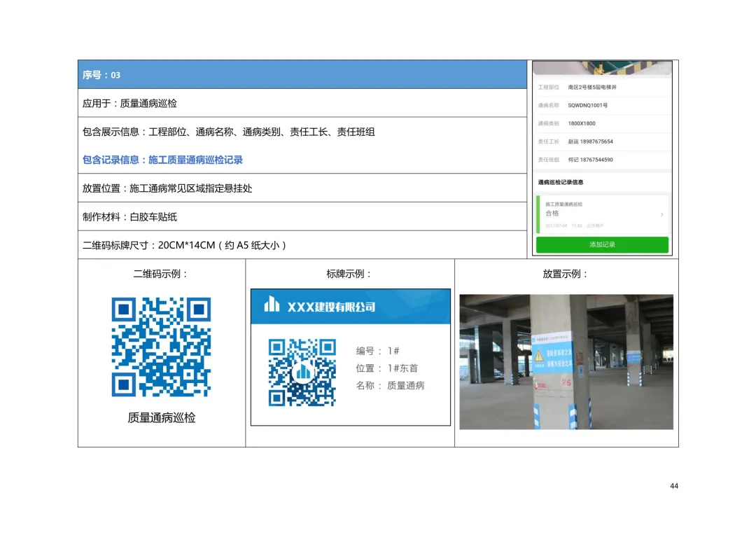
Task: Click the text 制作材料：白胶车贴纸
Action: coord(129,216)
